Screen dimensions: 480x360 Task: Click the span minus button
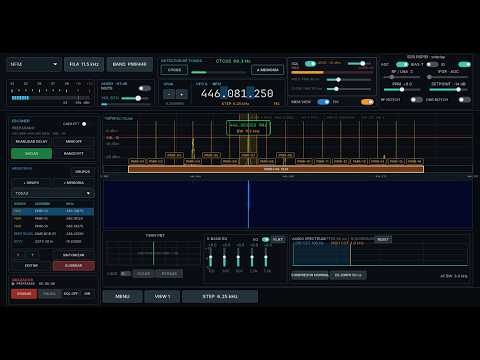(x=169, y=94)
